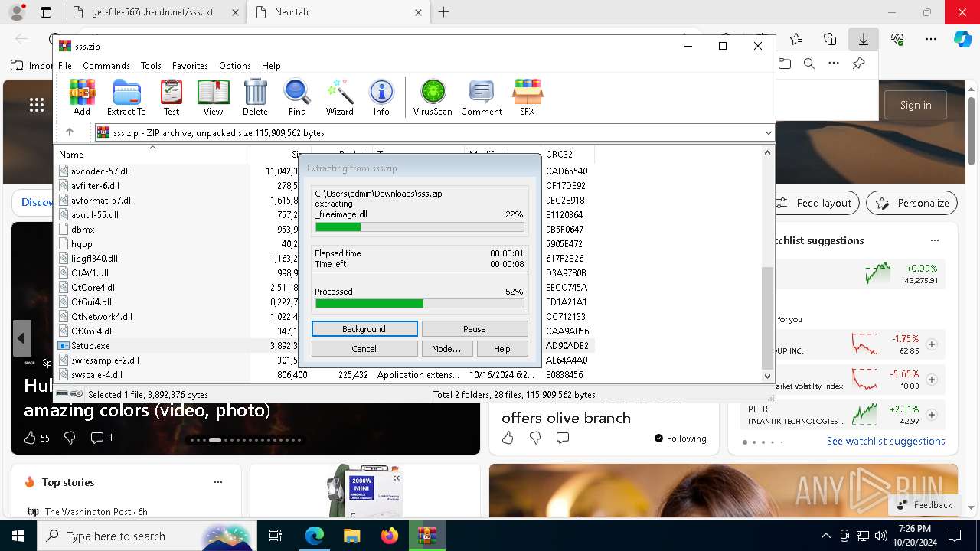Select QtXml4.dll file
This screenshot has height=551, width=980.
pyautogui.click(x=93, y=331)
